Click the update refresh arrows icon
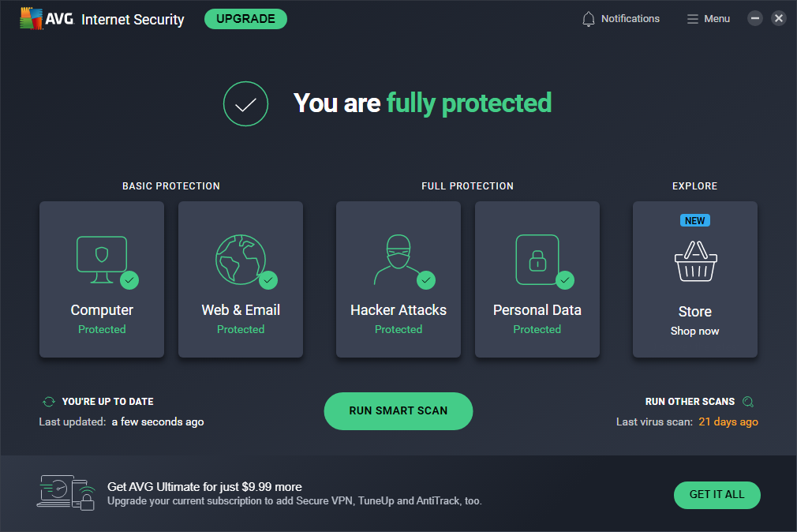797x532 pixels. pyautogui.click(x=49, y=402)
